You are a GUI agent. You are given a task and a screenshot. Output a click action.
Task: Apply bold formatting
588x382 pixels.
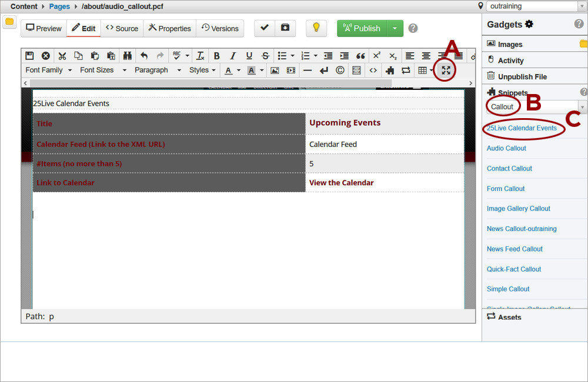(217, 56)
